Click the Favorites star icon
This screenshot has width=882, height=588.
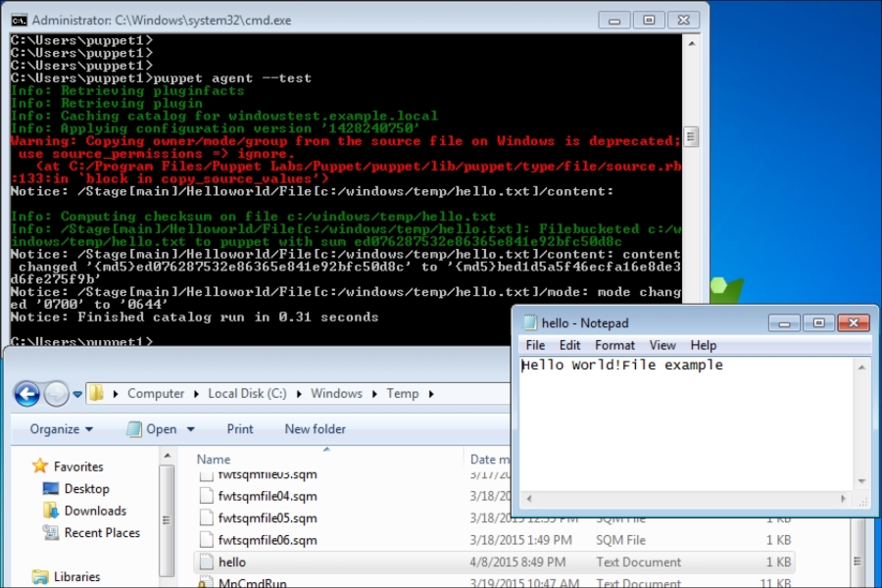pos(39,466)
